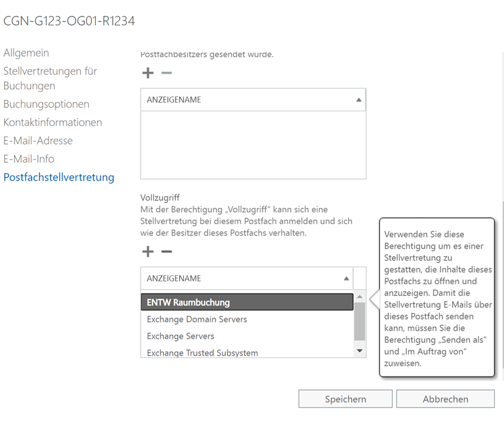Select the ENTW Raumbuchung entry
Viewport: 504px width, 424px height.
coord(247,302)
